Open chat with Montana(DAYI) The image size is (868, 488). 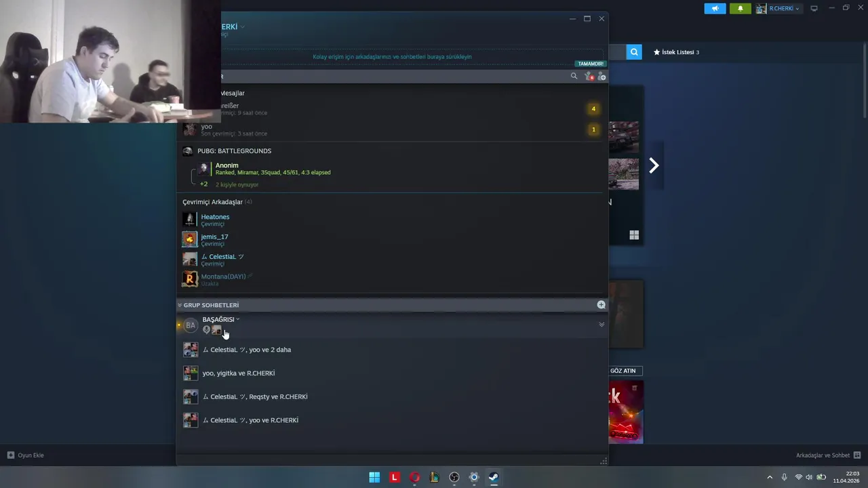[392, 279]
